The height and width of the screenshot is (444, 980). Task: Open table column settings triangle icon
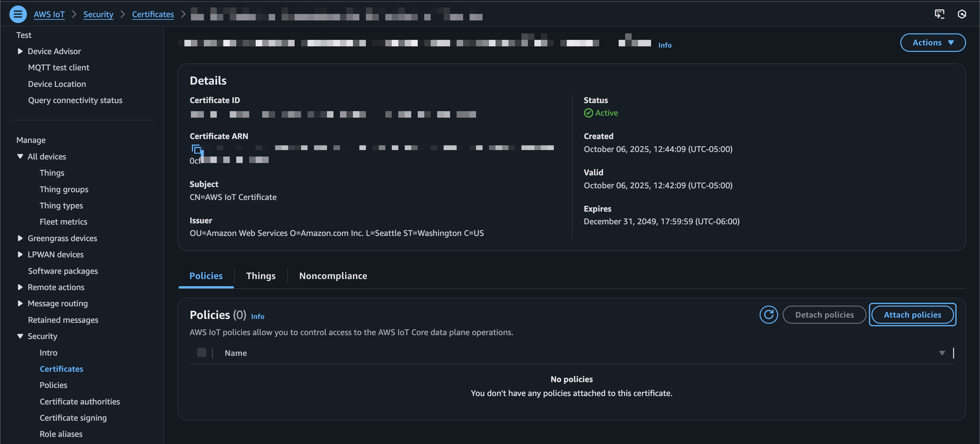(942, 353)
